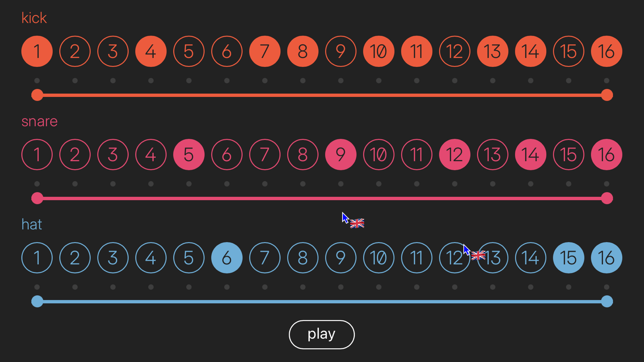
Task: Toggle kick step 1 off
Action: coord(37,51)
